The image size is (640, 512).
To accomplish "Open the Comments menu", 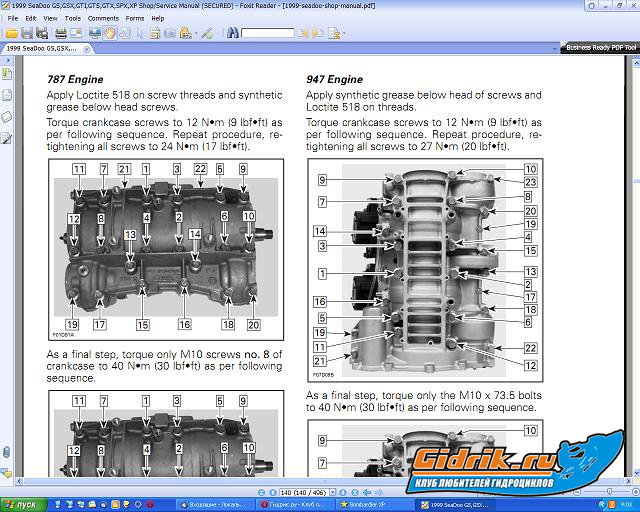I will pos(103,18).
